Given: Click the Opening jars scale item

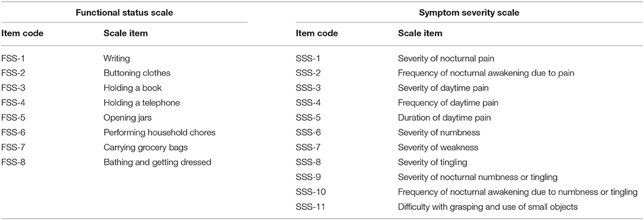Looking at the screenshot, I should click(127, 118).
